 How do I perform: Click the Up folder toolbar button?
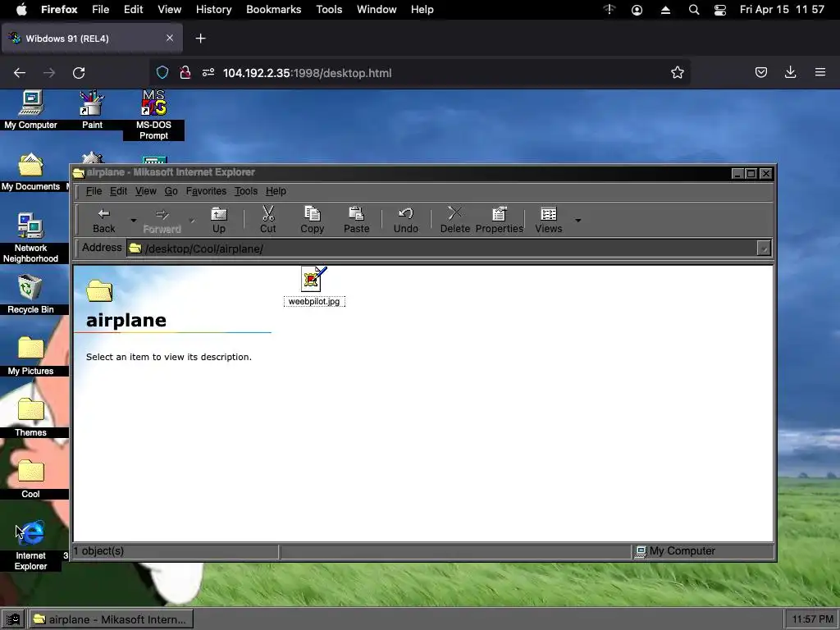pos(218,220)
